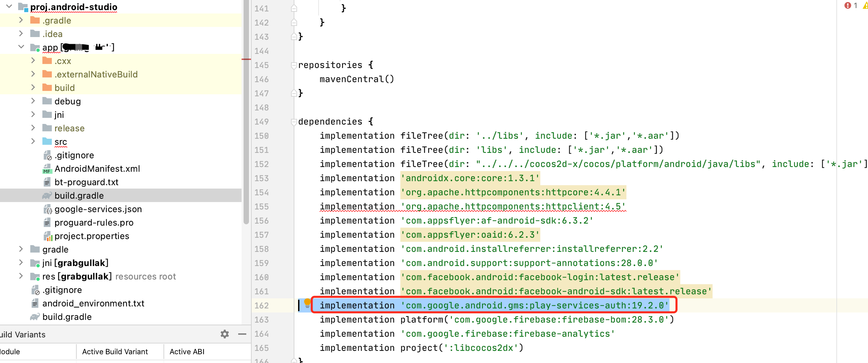The width and height of the screenshot is (868, 363).
Task: Click the lightbulb quick-fix icon on line 162
Action: coord(307,303)
